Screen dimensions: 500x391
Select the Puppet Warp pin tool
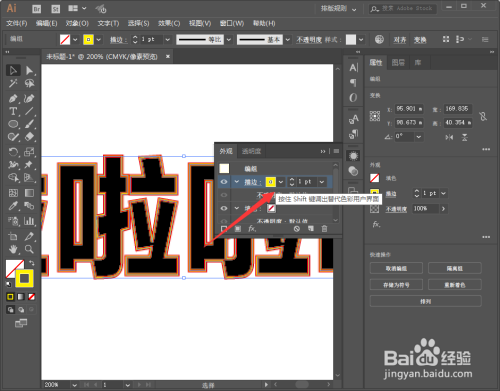point(29,164)
